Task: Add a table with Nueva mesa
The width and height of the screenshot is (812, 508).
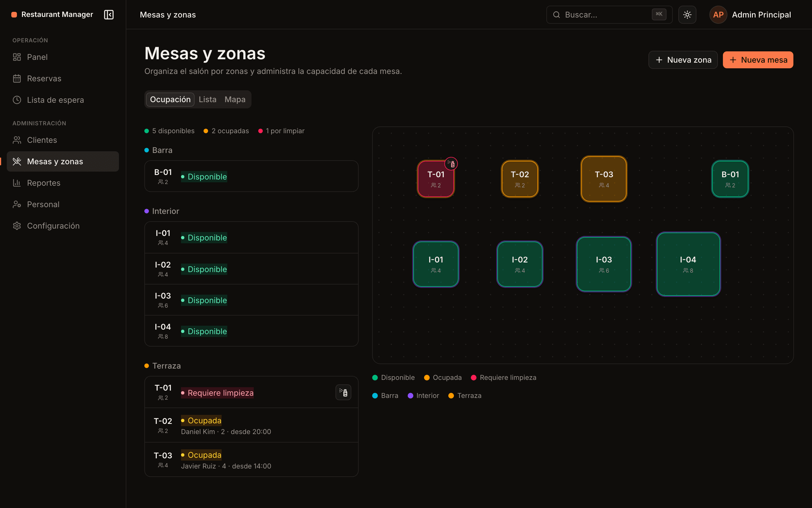Action: coord(758,60)
